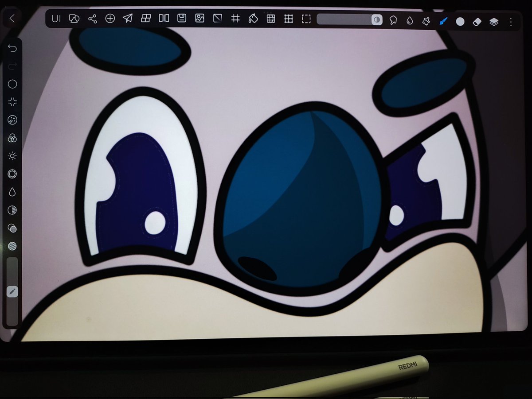The height and width of the screenshot is (399, 532).
Task: Click the sidebar water drop icon
Action: point(12,192)
